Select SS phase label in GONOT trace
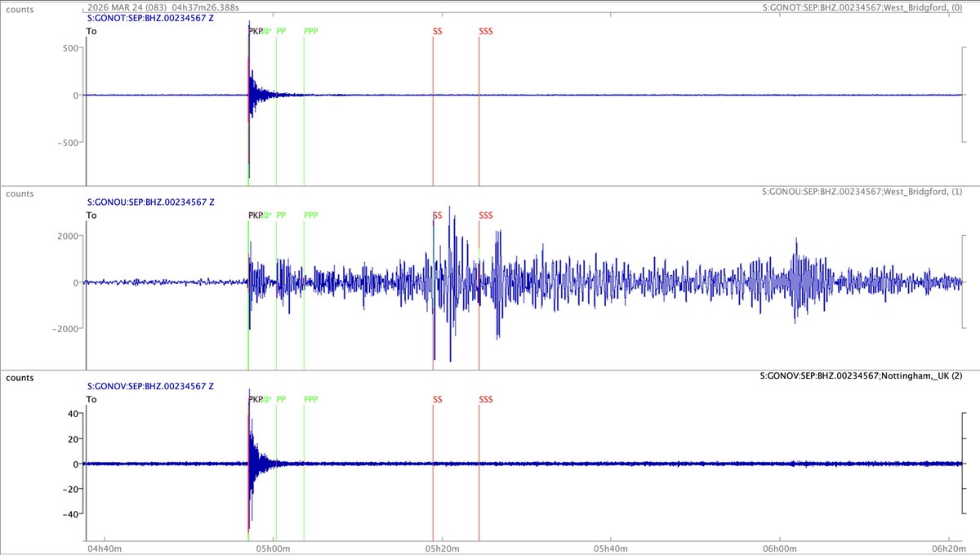980x555 pixels. (x=438, y=31)
